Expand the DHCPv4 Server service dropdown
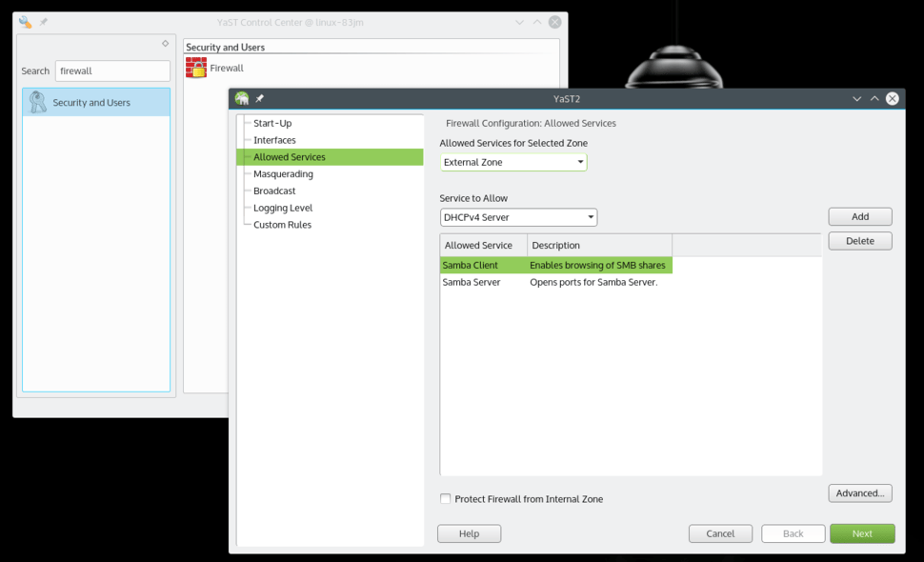This screenshot has height=562, width=924. pos(518,217)
